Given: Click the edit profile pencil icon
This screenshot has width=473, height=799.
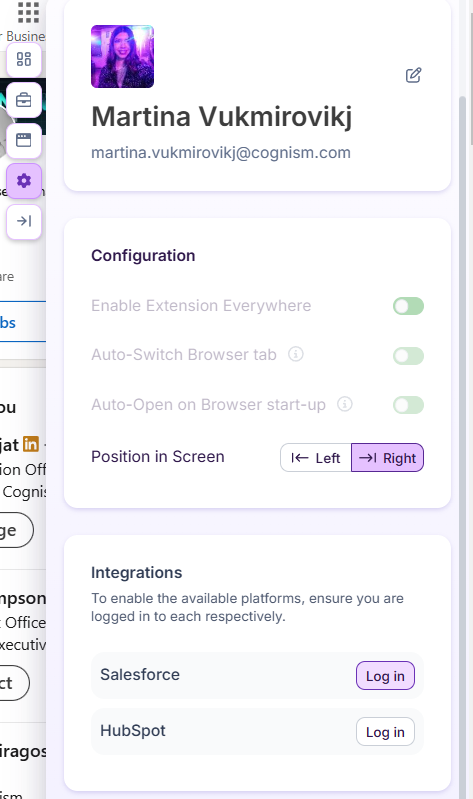Looking at the screenshot, I should click(413, 75).
